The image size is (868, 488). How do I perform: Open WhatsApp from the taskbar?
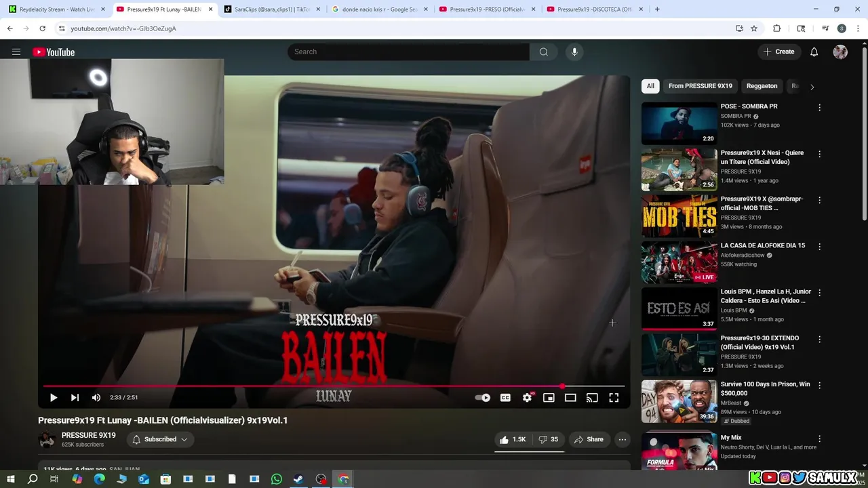[276, 479]
